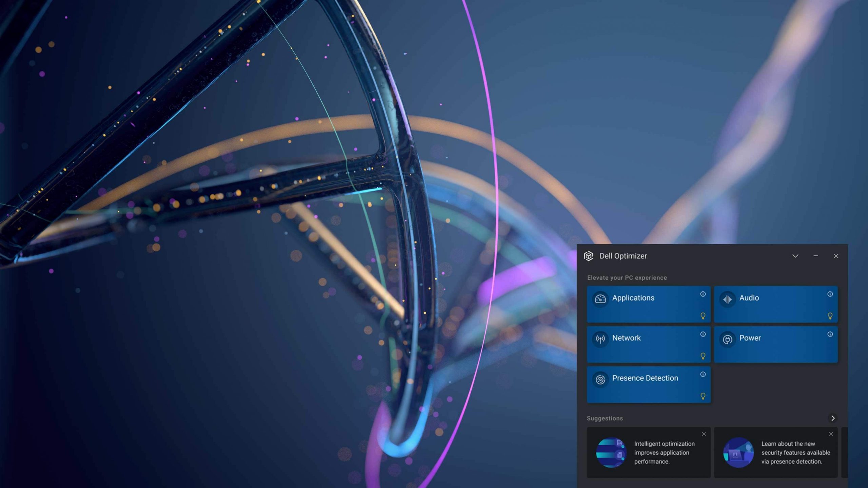
Task: Show info for the Audio tile
Action: 830,294
